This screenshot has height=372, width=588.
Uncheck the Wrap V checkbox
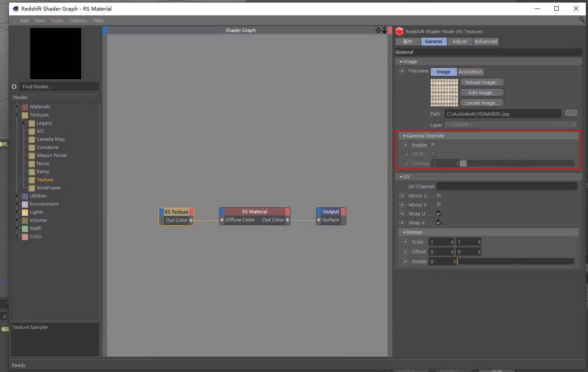(x=439, y=223)
